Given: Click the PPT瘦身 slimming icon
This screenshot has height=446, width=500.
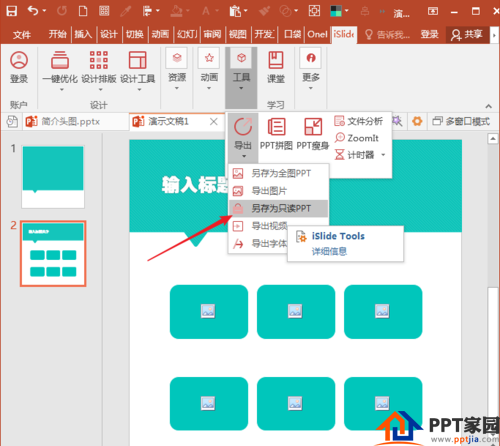Looking at the screenshot, I should point(313,127).
